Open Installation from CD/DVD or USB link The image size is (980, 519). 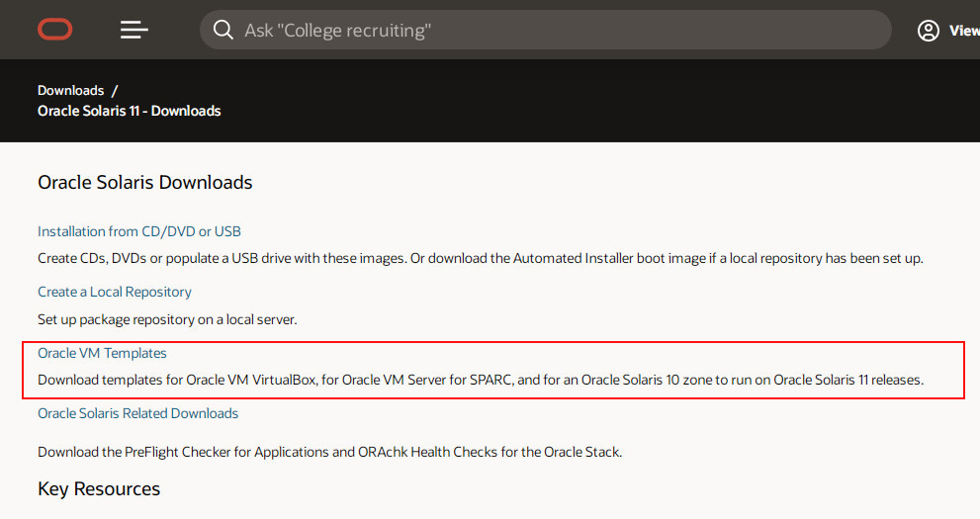click(138, 231)
